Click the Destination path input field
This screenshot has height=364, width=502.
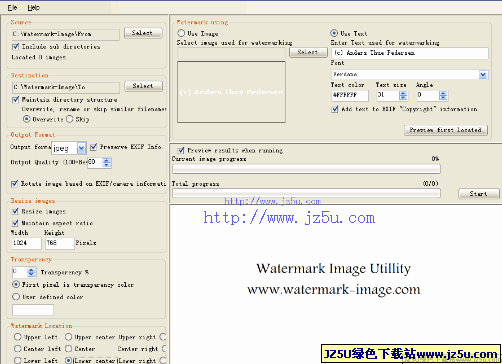point(66,87)
